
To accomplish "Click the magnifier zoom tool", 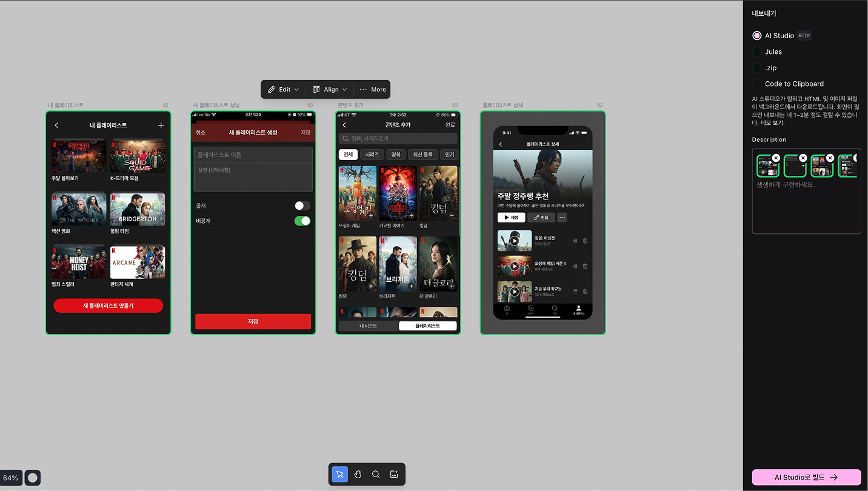I will coord(376,475).
